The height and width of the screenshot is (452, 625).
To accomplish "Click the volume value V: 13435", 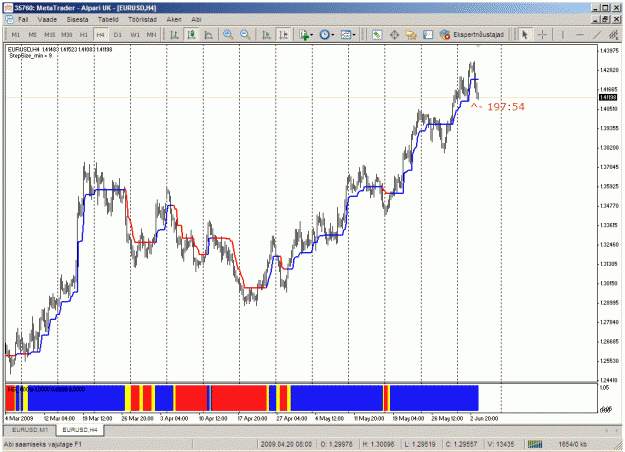I will [501, 444].
